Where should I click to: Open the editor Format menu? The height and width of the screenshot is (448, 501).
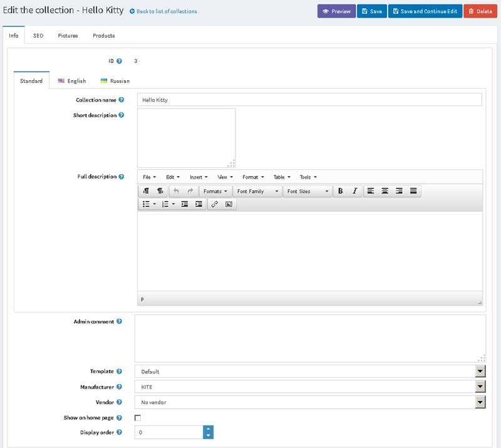pos(253,177)
